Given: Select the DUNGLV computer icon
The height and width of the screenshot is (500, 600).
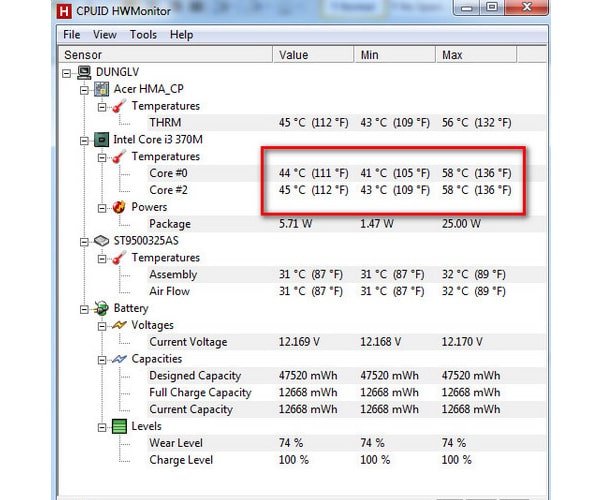Looking at the screenshot, I should pos(84,72).
